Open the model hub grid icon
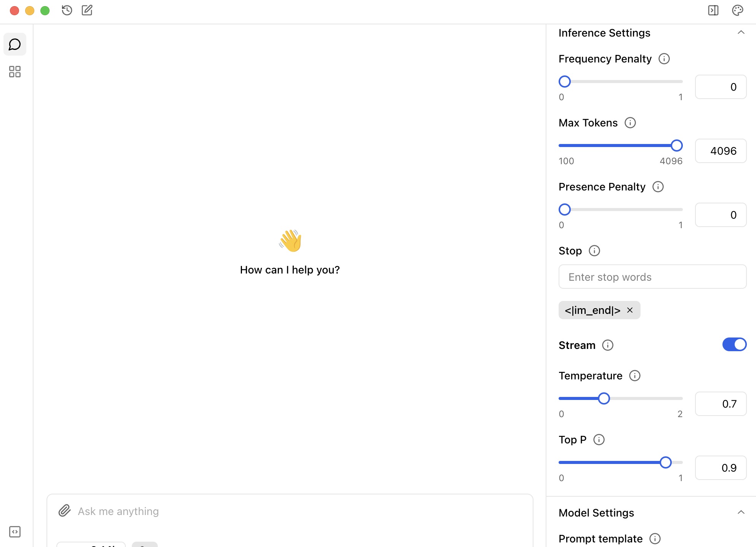The width and height of the screenshot is (756, 547). tap(14, 72)
